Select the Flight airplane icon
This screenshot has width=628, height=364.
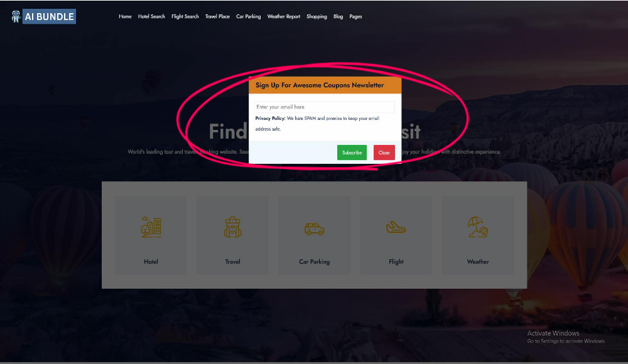[x=396, y=227]
